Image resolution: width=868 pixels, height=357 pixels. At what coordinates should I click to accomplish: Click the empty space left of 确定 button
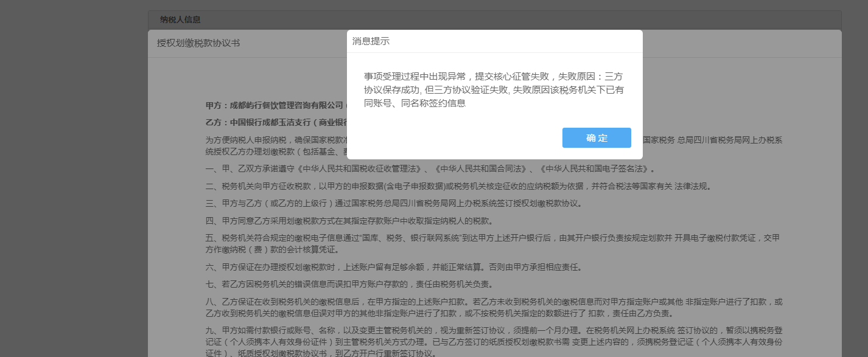(x=457, y=138)
